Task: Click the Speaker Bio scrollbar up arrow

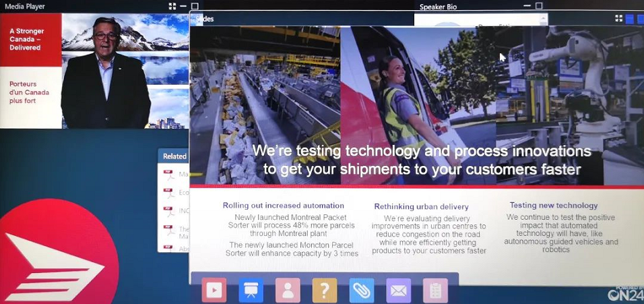Action: (x=544, y=18)
